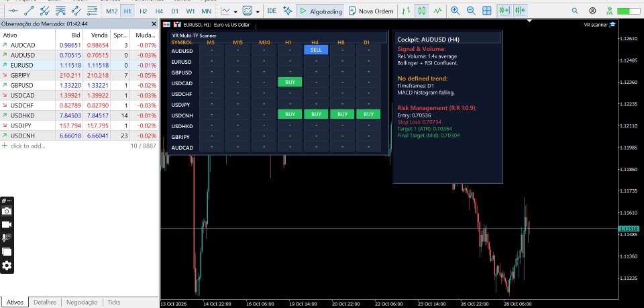Zoom out of the chart
The height and width of the screenshot is (308, 644).
[x=471, y=11]
